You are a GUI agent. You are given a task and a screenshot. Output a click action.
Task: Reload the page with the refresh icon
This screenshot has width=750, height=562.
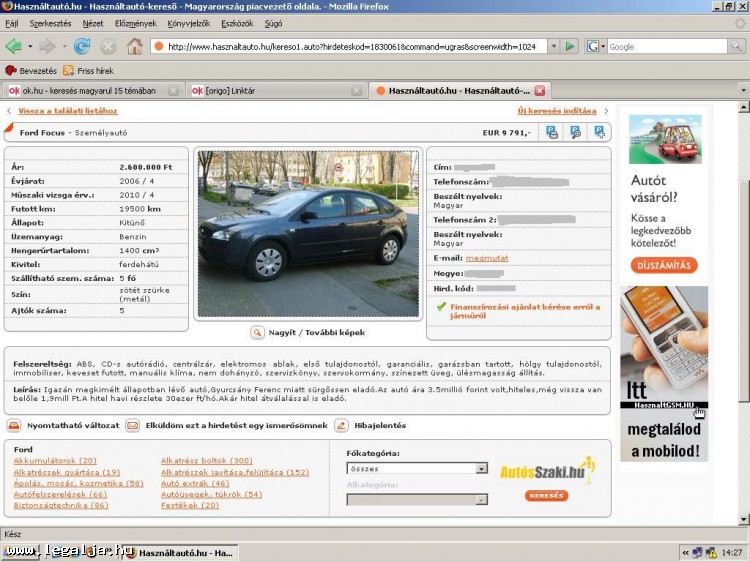click(x=82, y=46)
